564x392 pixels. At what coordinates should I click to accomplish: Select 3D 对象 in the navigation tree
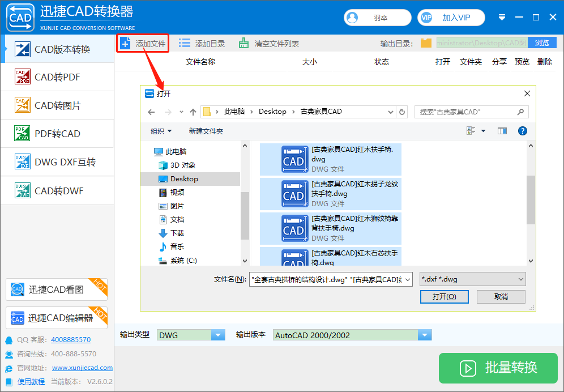point(177,165)
